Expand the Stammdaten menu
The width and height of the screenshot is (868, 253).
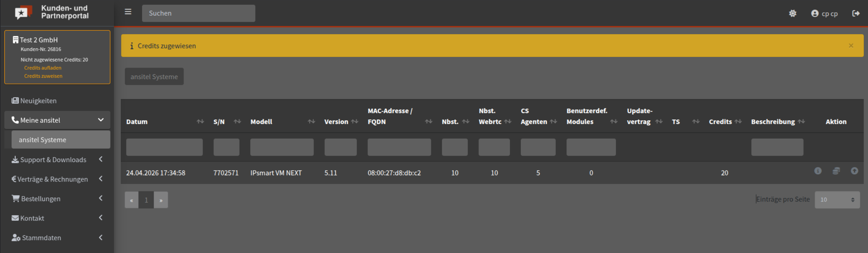57,238
